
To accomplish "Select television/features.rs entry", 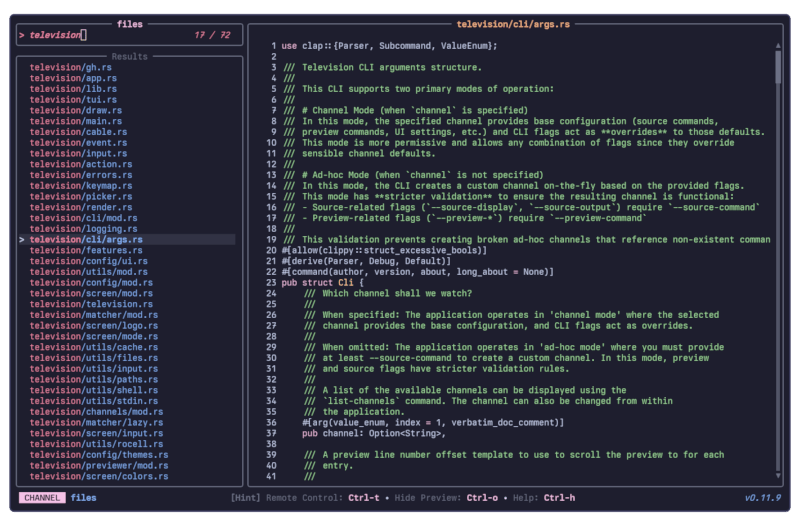I will (x=88, y=251).
